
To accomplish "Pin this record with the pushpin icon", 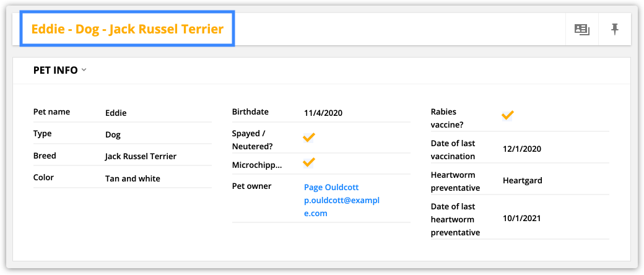I will coord(614,29).
